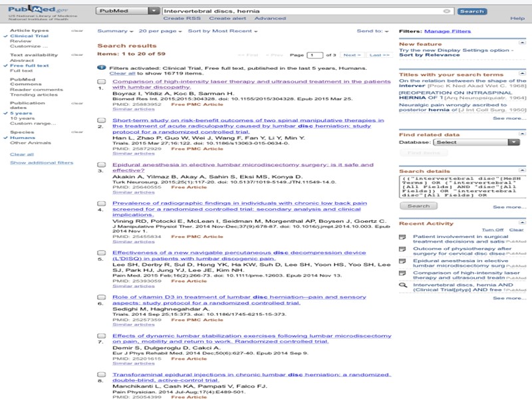Jump to the Last results page
The image size is (532, 399).
(379, 55)
